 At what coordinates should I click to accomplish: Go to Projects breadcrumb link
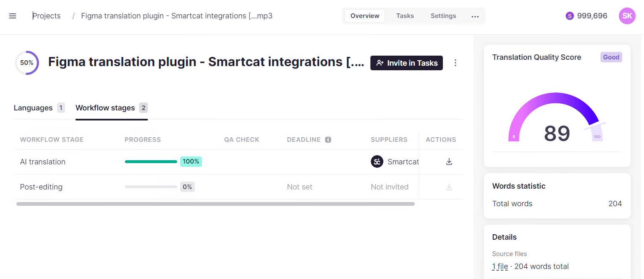(47, 16)
